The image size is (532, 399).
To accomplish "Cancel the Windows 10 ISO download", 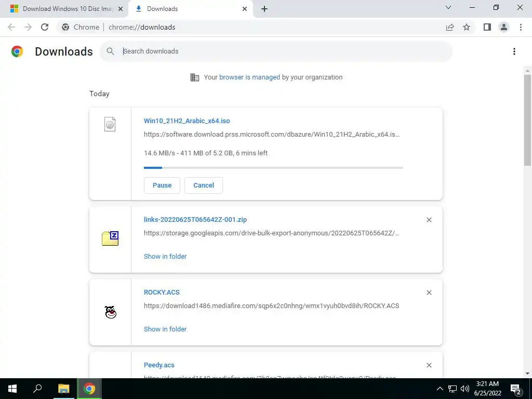I will click(204, 185).
